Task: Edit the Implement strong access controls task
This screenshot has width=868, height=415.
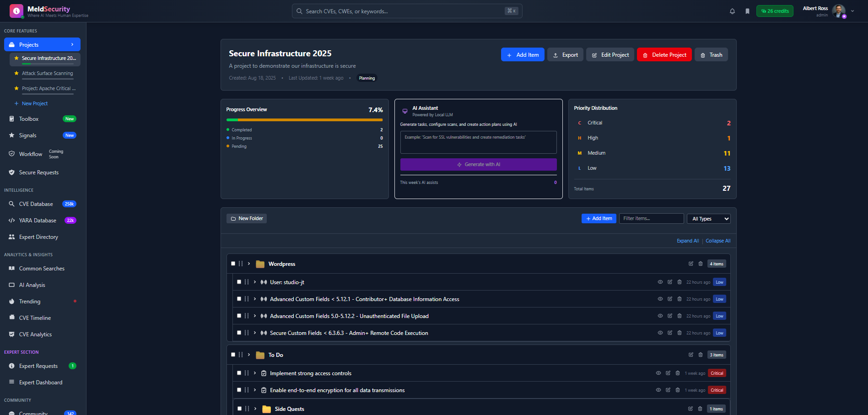Action: click(668, 373)
